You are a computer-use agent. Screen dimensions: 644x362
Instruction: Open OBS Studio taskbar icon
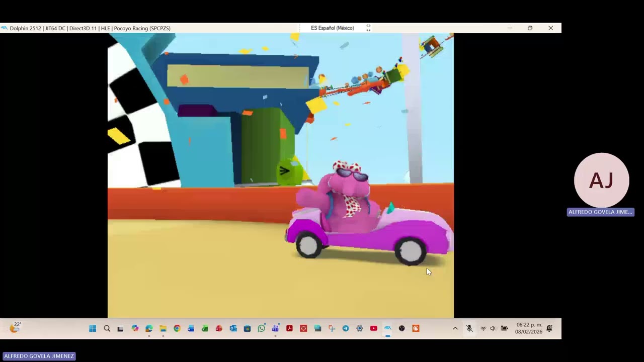[401, 328]
